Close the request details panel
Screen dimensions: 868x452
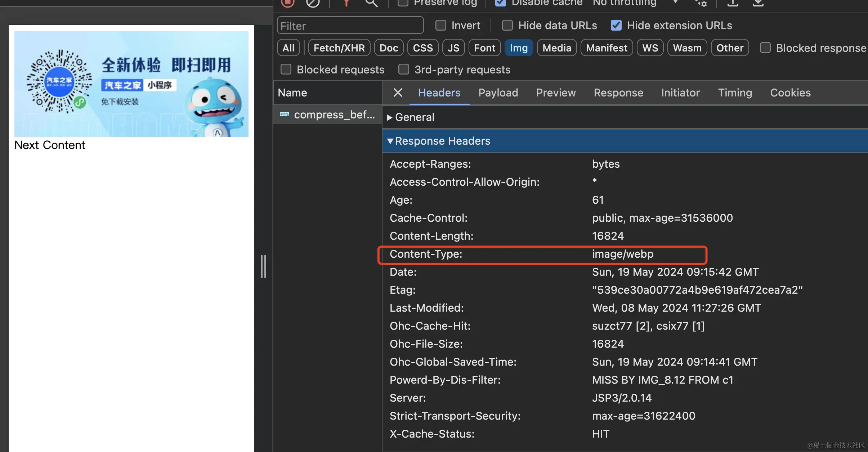click(398, 92)
